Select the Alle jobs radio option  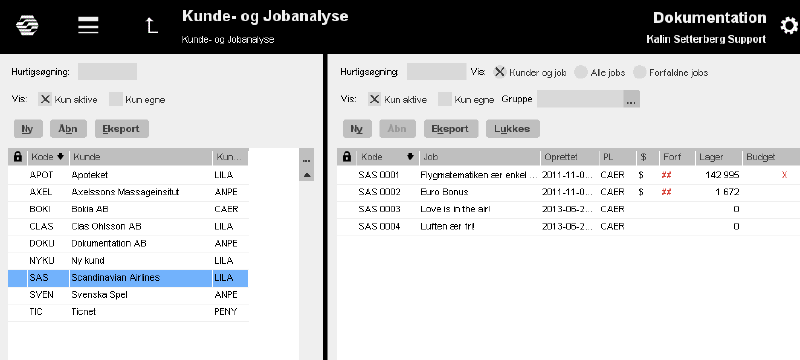(x=581, y=72)
